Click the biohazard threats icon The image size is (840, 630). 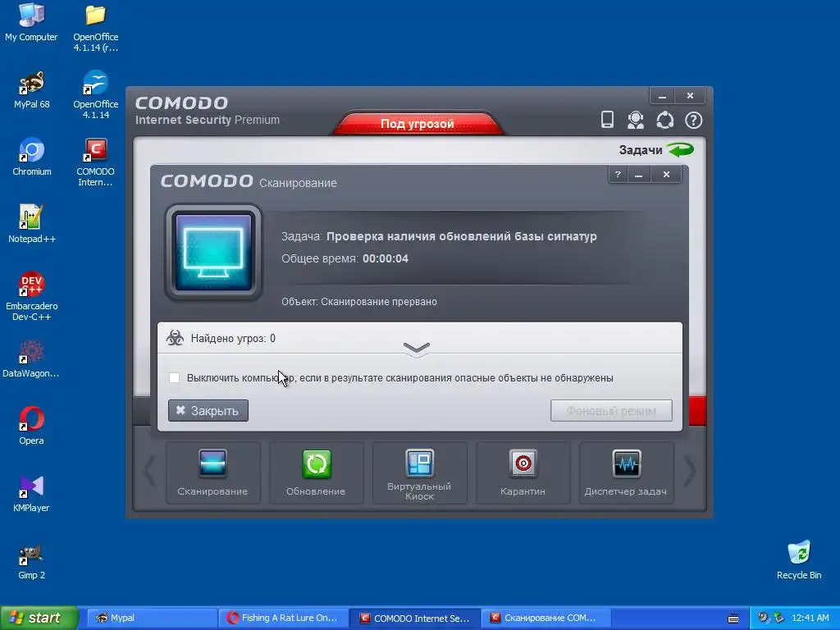pyautogui.click(x=175, y=338)
